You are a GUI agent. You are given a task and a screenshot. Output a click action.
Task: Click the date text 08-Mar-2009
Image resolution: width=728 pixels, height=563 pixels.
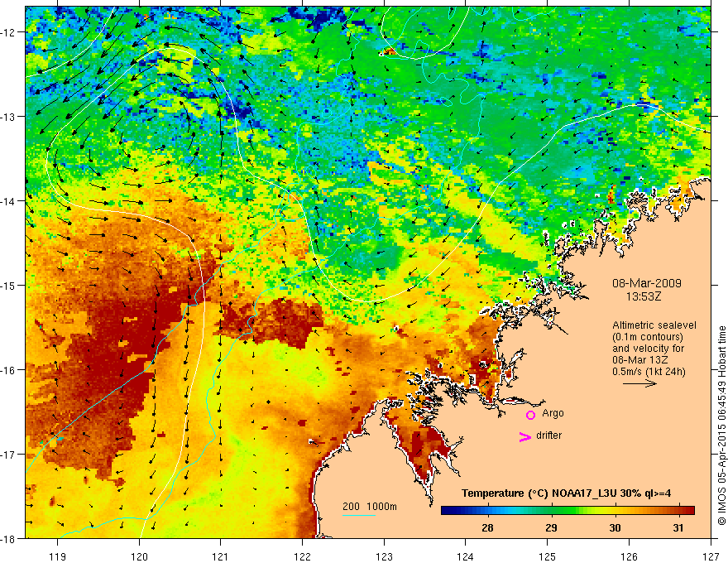[x=647, y=283]
